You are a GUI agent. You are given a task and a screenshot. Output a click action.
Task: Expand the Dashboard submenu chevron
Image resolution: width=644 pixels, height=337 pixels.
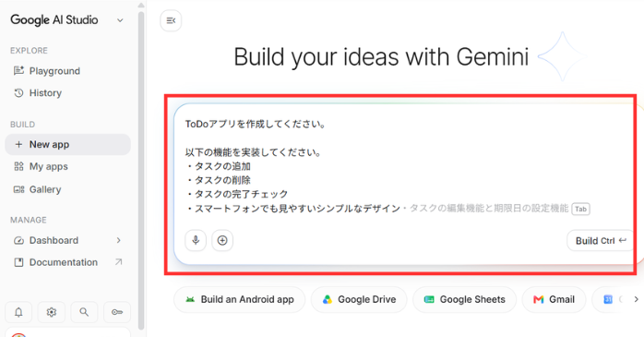coord(119,240)
